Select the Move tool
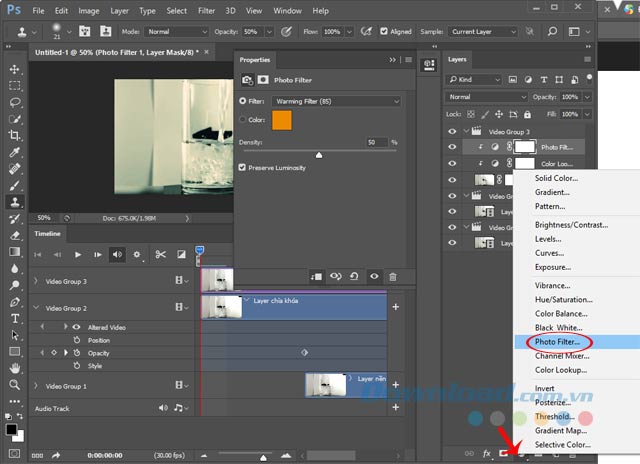640x464 pixels. [15, 69]
